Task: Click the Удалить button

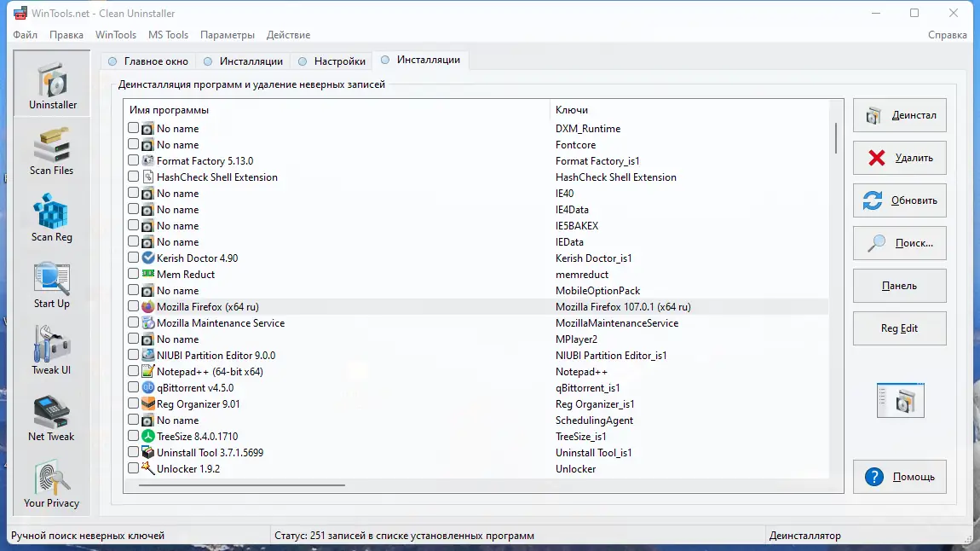Action: 899,158
